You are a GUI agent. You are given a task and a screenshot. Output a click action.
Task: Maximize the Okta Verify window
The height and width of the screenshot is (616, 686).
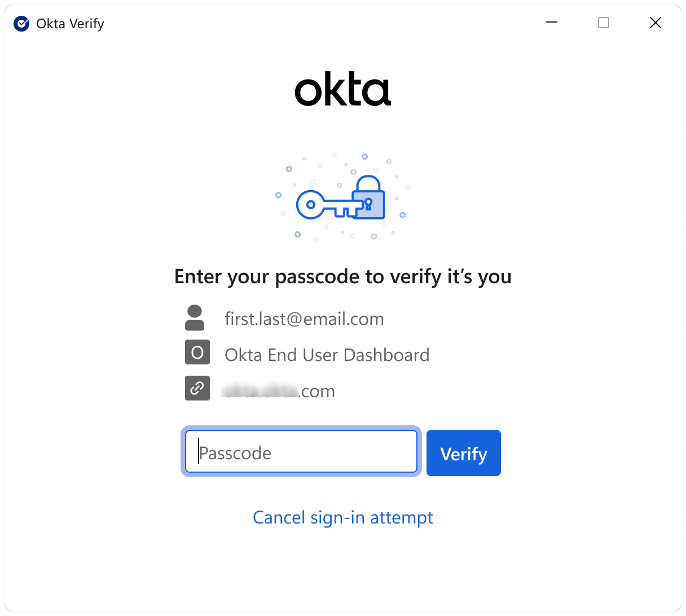pos(604,23)
